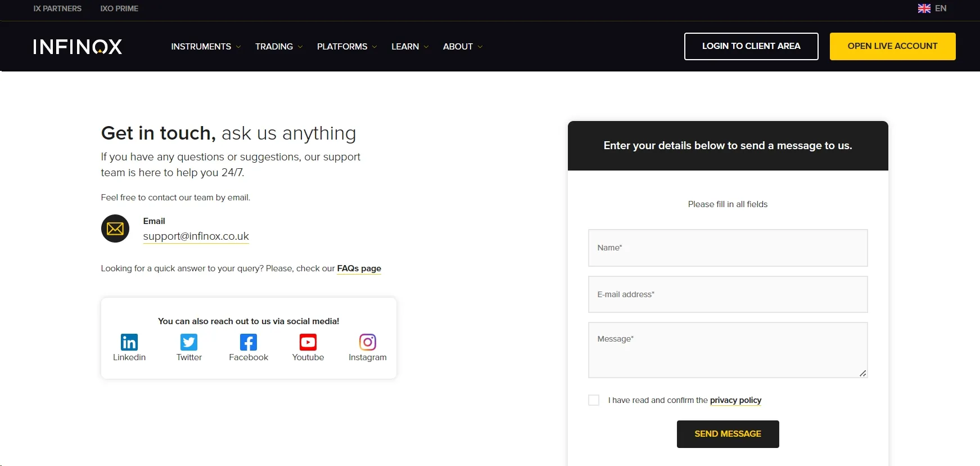
Task: Open the ABOUT menu
Action: [x=458, y=47]
